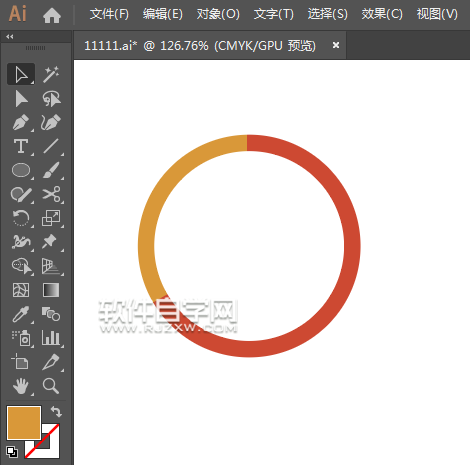The width and height of the screenshot is (470, 465).
Task: Select the Lasso tool
Action: click(51, 99)
